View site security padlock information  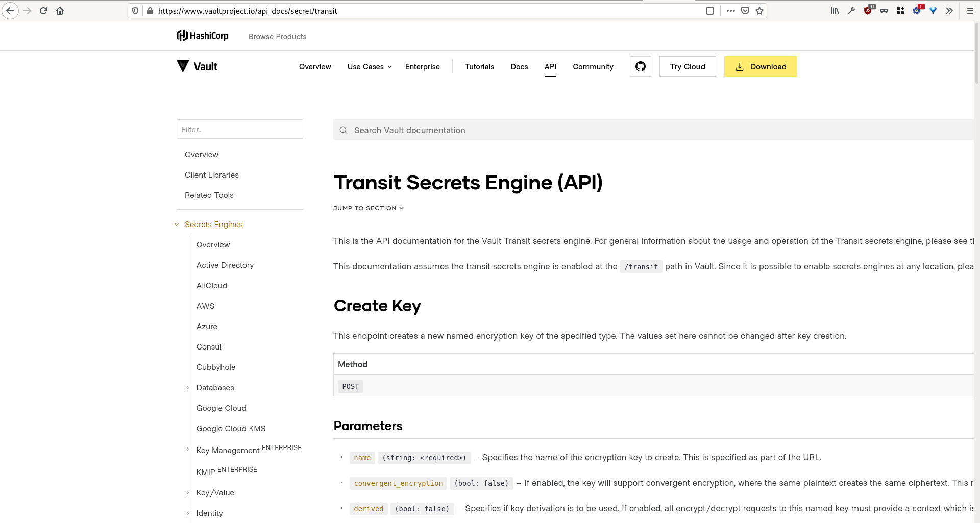[x=150, y=11]
